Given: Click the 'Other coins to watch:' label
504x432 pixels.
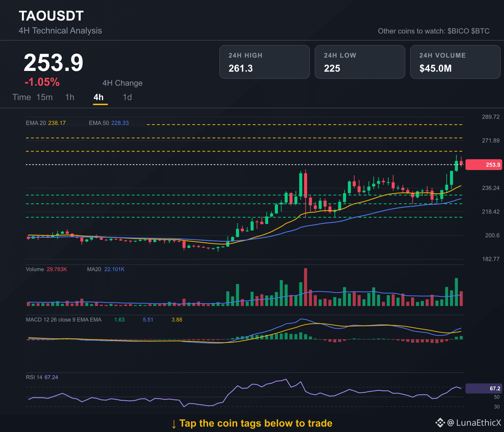Looking at the screenshot, I should click(412, 31).
